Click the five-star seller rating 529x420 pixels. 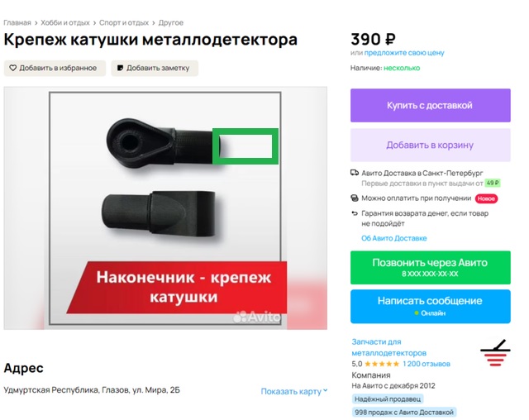coord(382,364)
